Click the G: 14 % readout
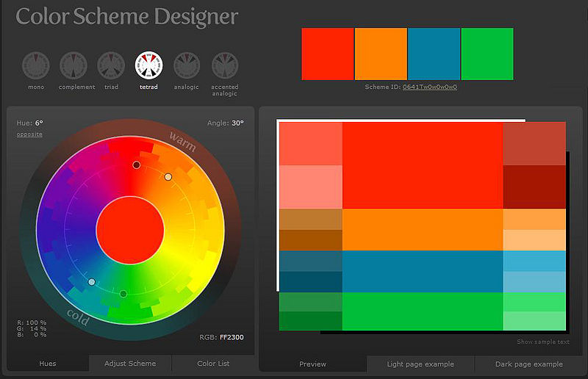Image resolution: width=588 pixels, height=379 pixels. (x=32, y=328)
